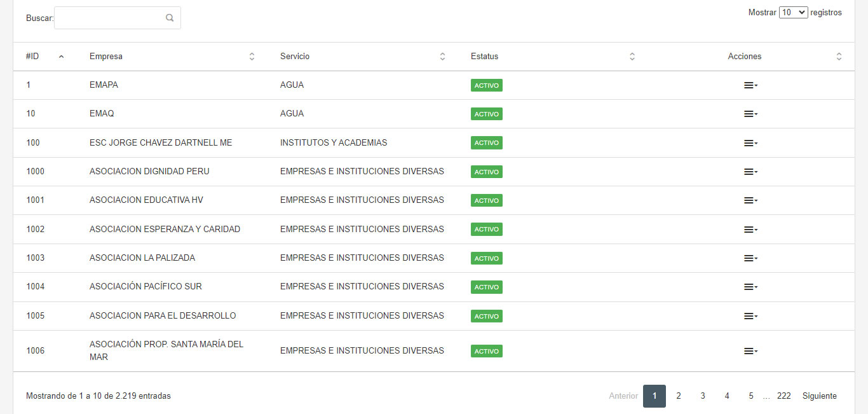Go to page 222
868x414 pixels.
pyautogui.click(x=784, y=396)
